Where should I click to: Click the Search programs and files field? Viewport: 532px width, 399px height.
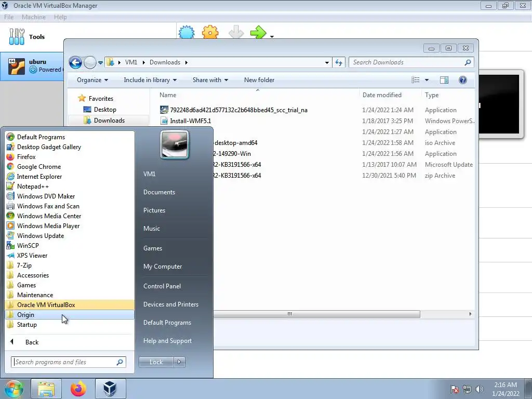[x=68, y=362]
